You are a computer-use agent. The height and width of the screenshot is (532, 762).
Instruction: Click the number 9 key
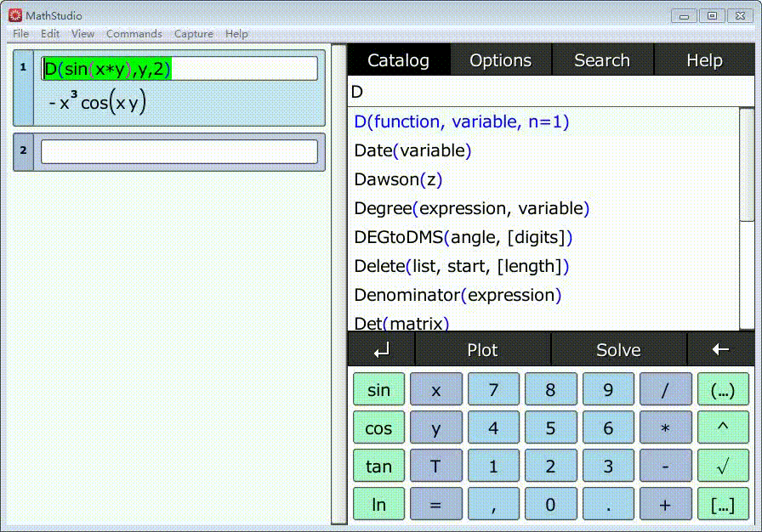[x=608, y=389]
